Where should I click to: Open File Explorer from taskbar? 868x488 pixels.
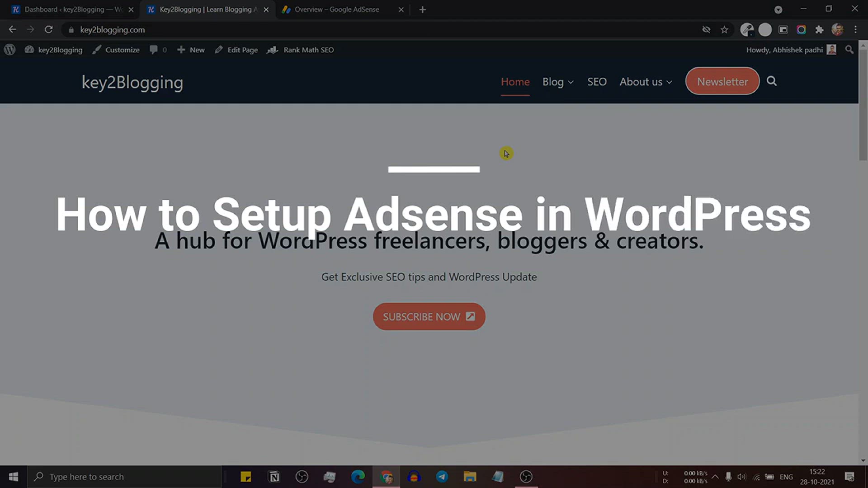470,477
